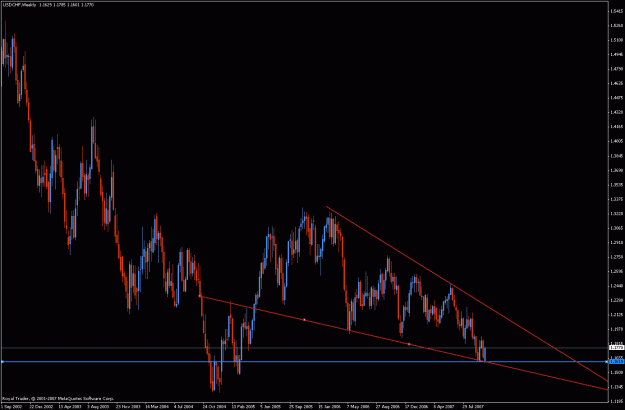Click the lower trendline's leftmost anchor point

[200, 296]
